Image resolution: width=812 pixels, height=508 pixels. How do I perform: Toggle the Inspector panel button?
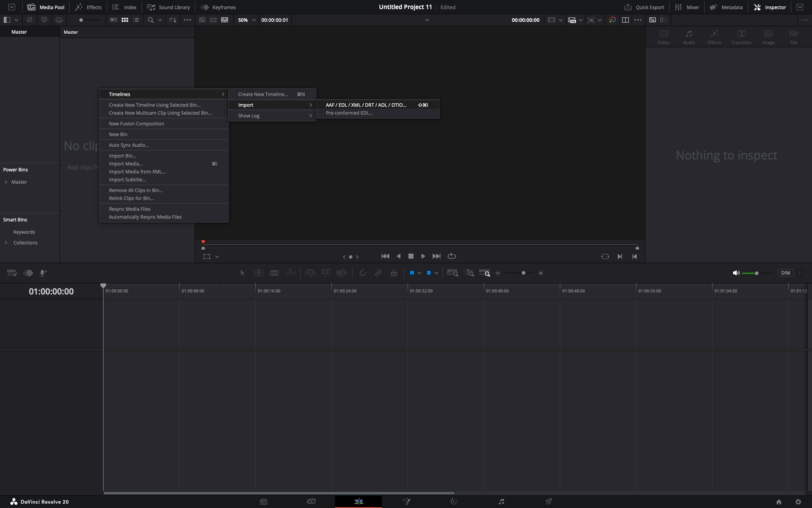click(x=770, y=7)
